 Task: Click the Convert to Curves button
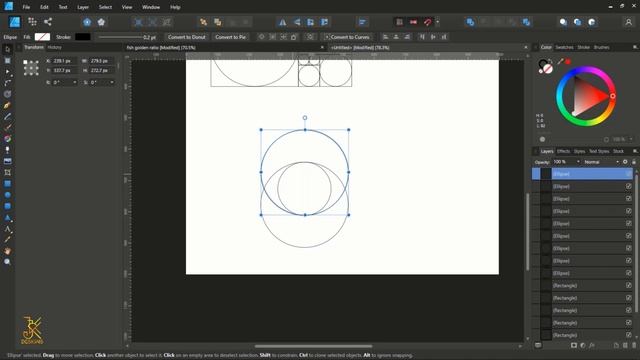coord(347,37)
